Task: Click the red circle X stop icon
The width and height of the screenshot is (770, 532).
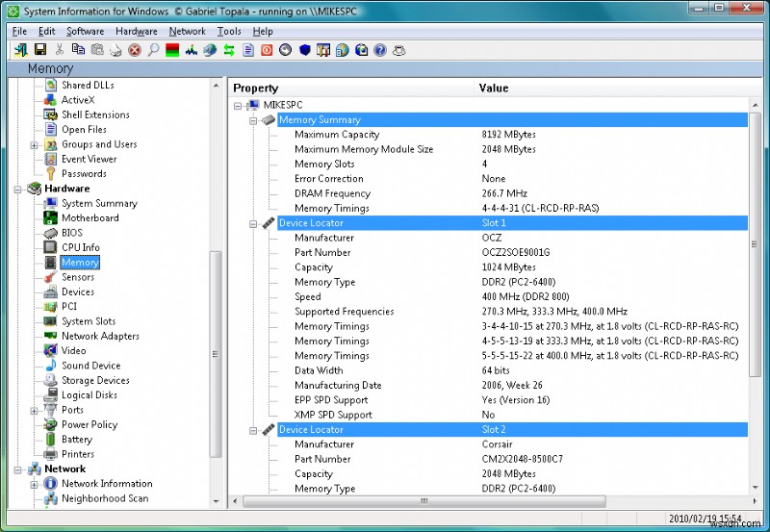Action: point(135,50)
